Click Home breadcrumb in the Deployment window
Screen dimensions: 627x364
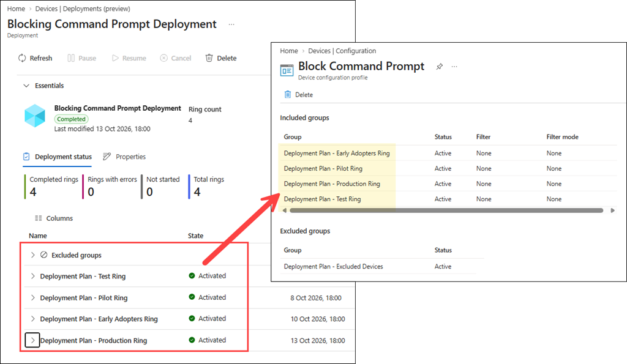16,9
